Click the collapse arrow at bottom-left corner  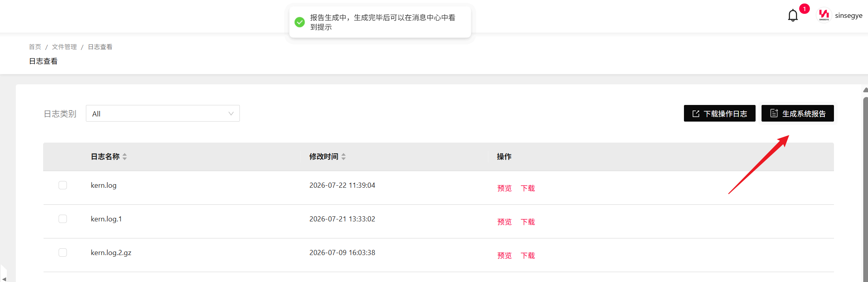coord(4,278)
